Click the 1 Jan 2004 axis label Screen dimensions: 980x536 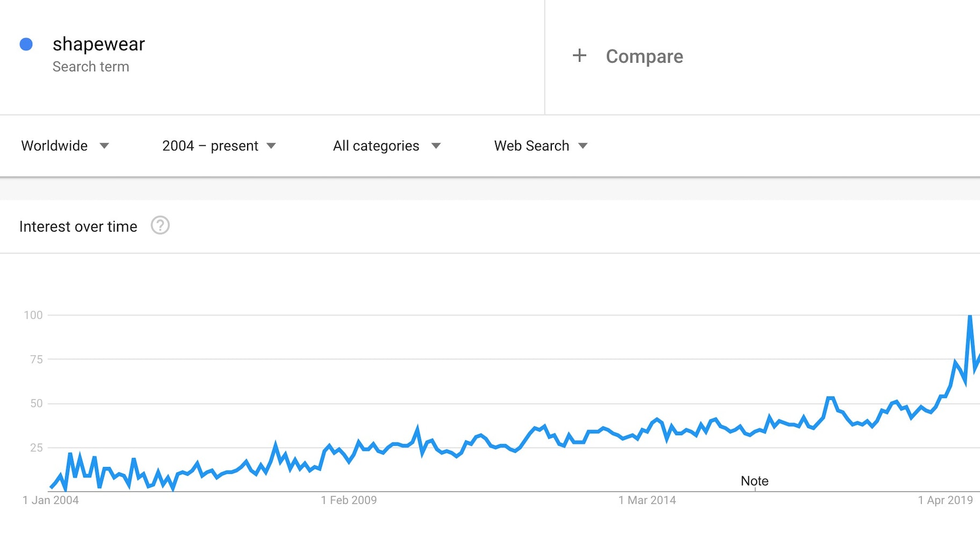pos(51,500)
